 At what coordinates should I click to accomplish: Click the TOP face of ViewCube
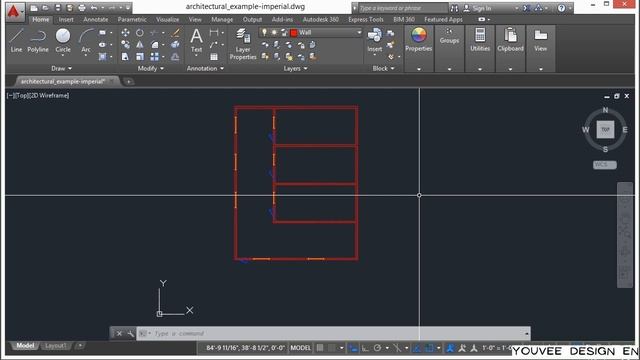605,129
